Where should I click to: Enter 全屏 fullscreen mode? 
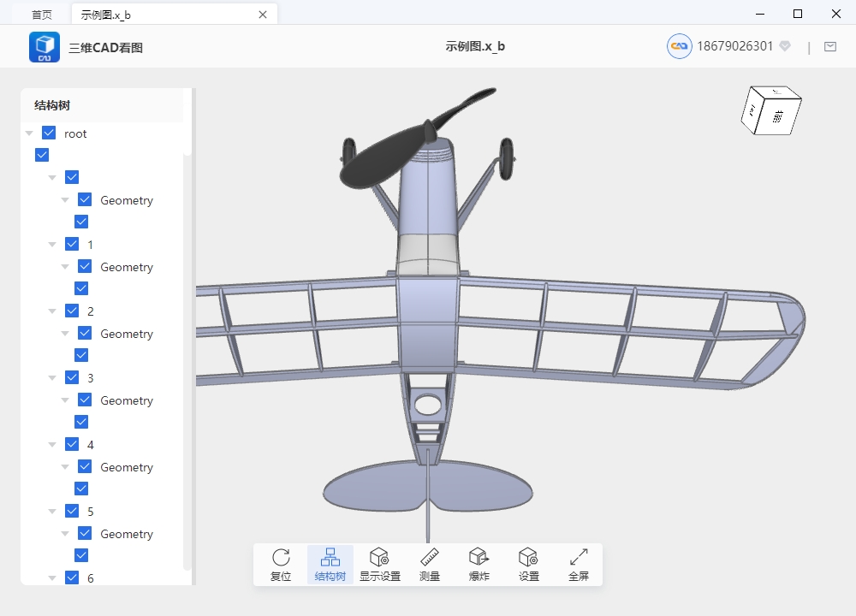tap(579, 565)
